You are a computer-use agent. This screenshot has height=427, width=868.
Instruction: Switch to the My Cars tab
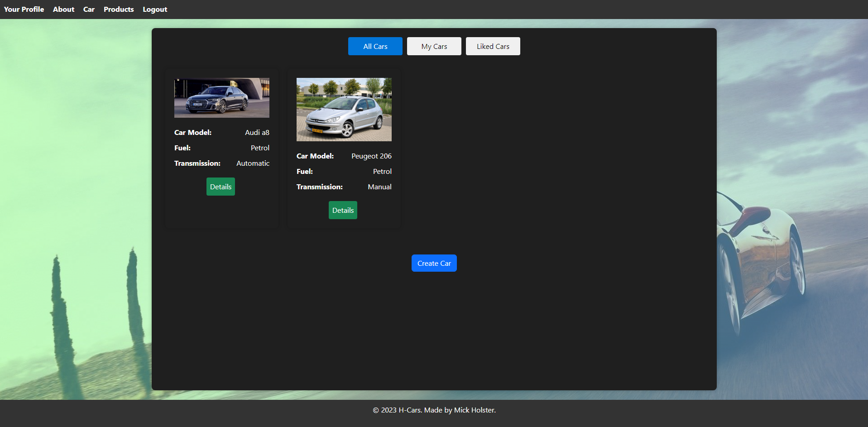(434, 46)
